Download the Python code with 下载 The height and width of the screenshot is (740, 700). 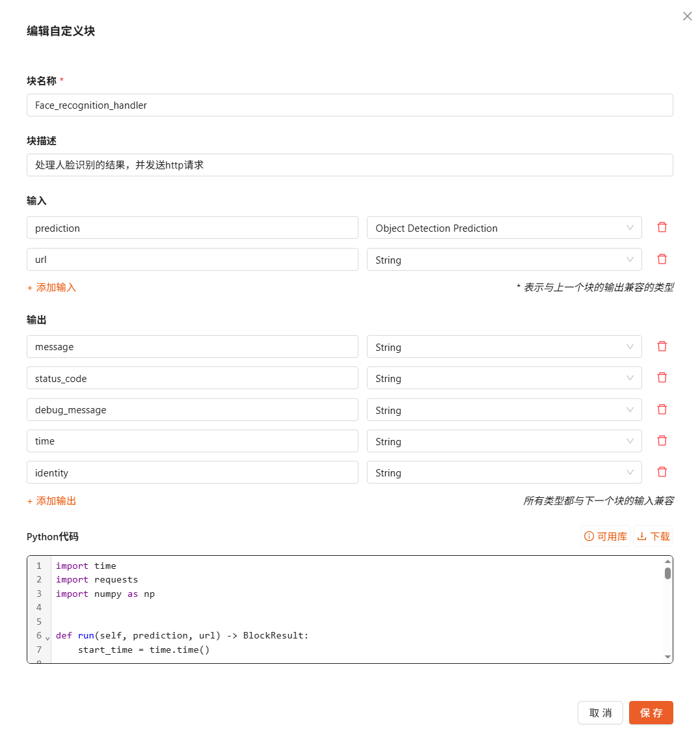click(653, 536)
